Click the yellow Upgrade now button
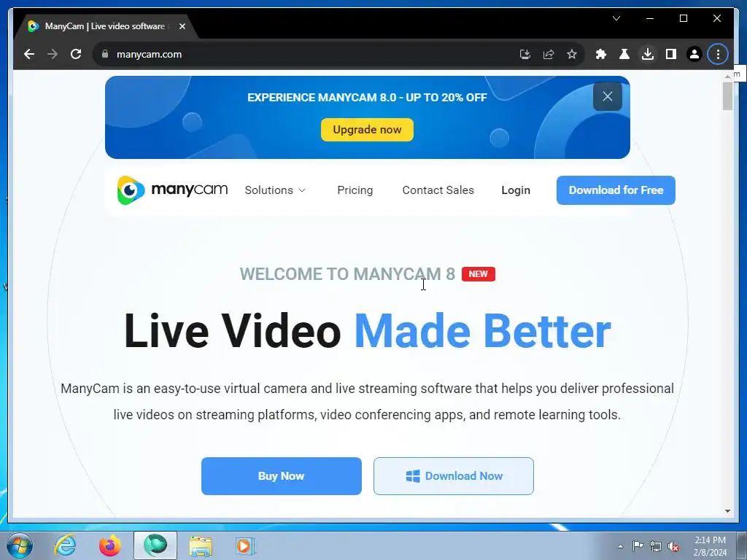747x560 pixels. (367, 130)
